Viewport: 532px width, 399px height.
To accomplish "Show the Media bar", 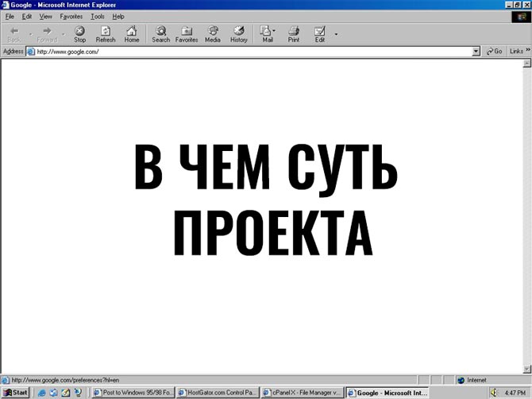I will [x=213, y=33].
